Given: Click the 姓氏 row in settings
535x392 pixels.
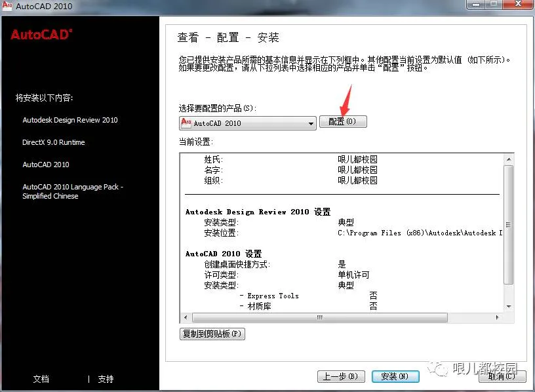Looking at the screenshot, I should point(290,159).
